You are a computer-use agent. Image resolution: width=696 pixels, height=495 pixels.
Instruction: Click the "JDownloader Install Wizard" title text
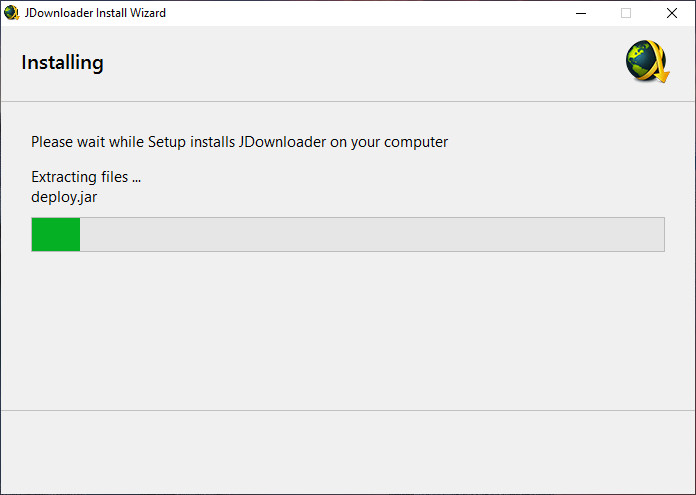[95, 13]
